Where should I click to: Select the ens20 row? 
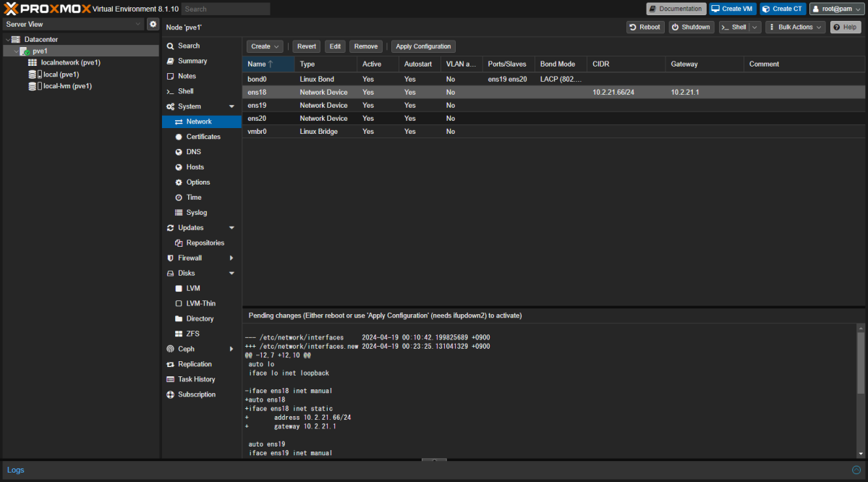coord(553,118)
